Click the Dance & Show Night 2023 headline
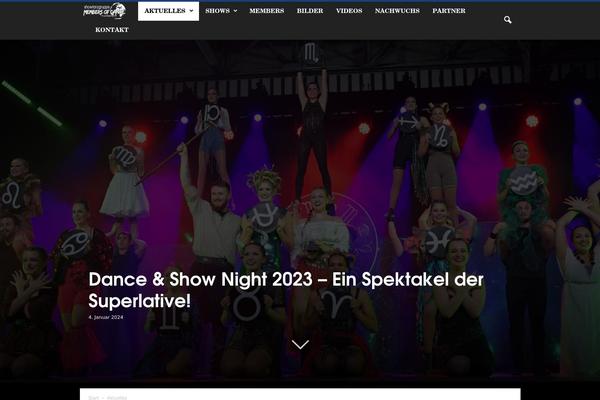Screen dimensions: 600x400 (x=286, y=290)
